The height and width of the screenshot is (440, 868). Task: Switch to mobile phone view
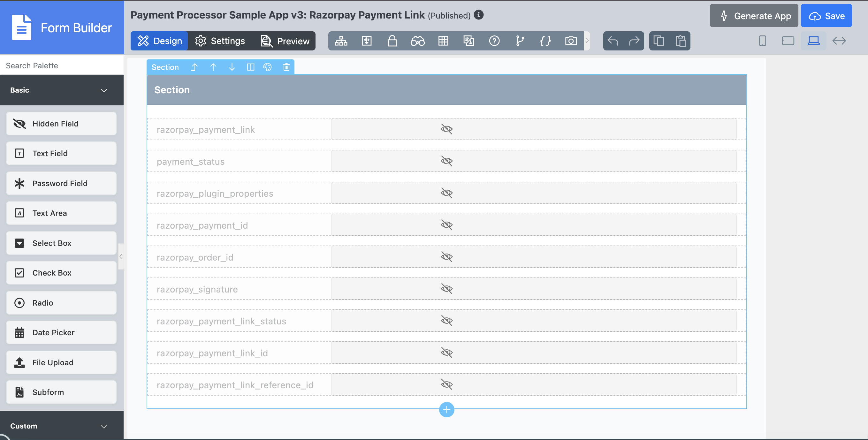[x=763, y=41]
